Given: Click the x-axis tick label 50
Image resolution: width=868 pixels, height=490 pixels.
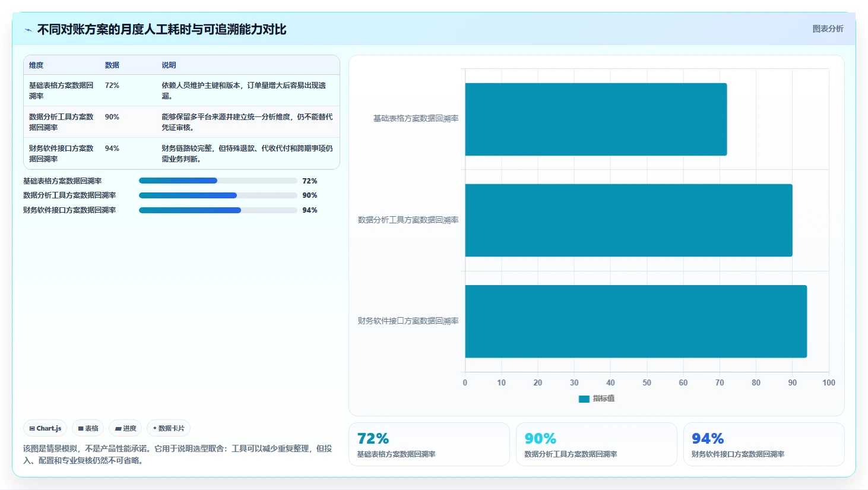Looking at the screenshot, I should [647, 383].
